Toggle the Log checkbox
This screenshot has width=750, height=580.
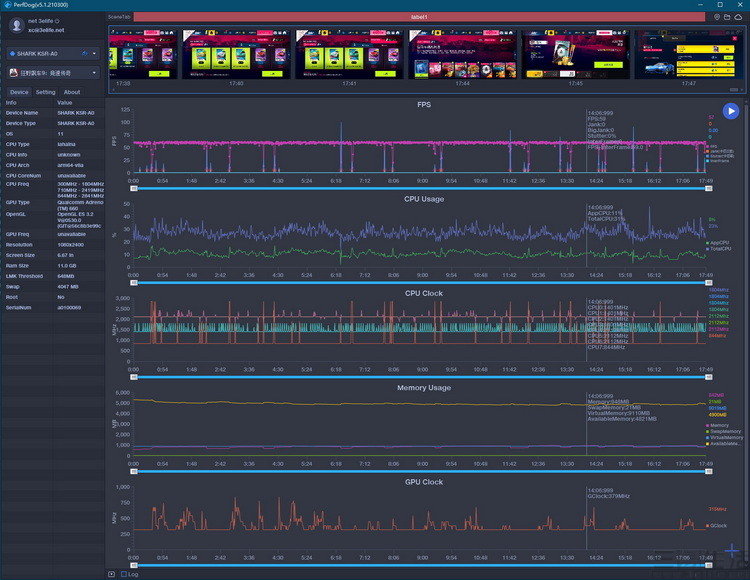123,574
